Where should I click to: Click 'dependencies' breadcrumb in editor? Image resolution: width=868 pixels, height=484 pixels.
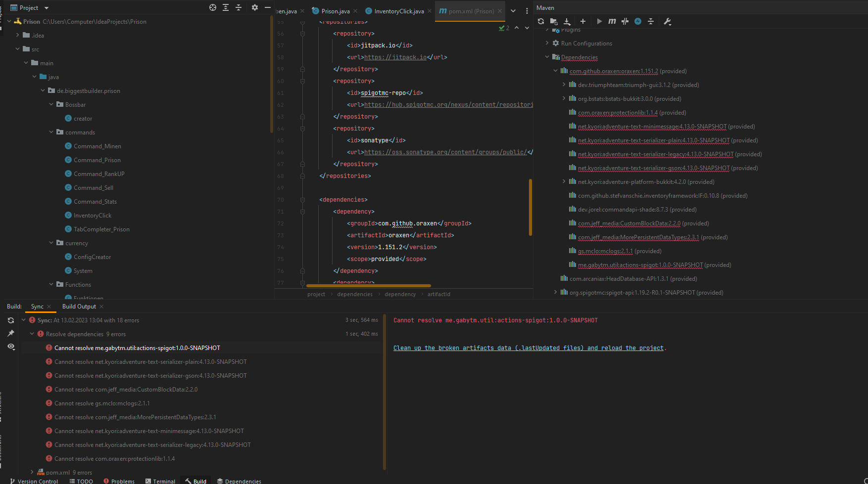(x=355, y=294)
